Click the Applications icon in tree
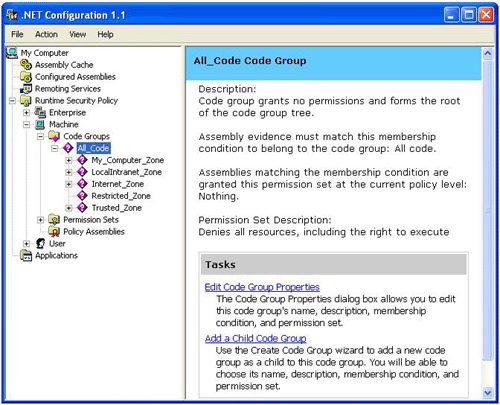Screen dimensions: 500x405 [26, 255]
